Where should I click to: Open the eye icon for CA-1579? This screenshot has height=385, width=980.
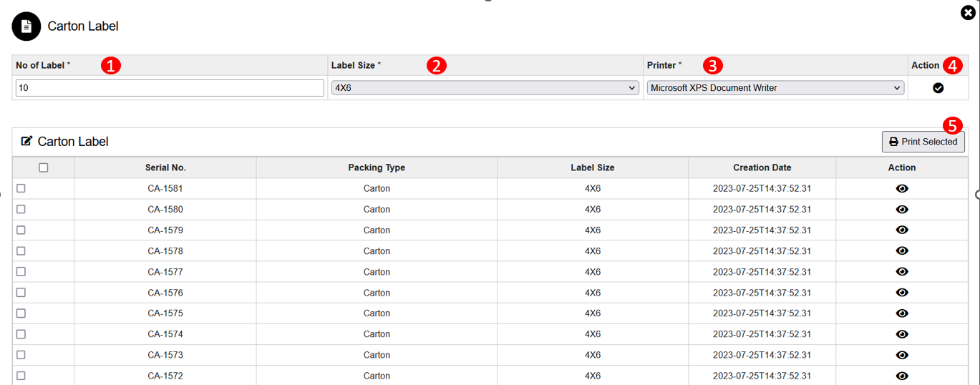point(902,230)
